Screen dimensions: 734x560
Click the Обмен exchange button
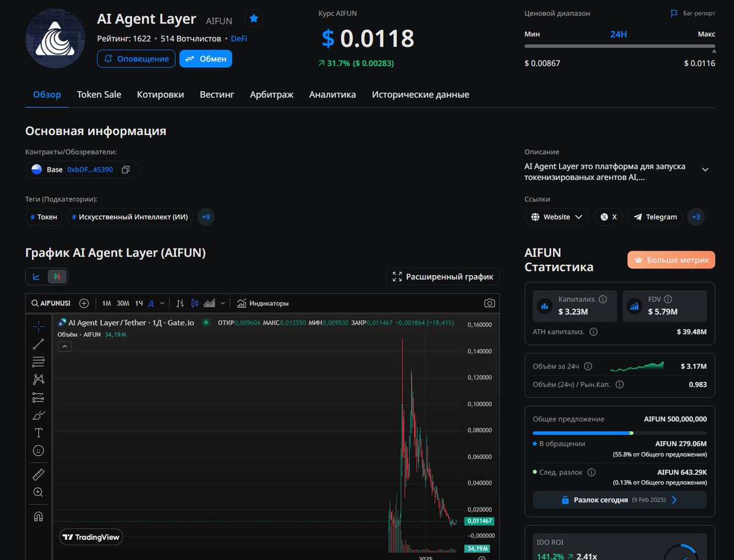coord(206,59)
